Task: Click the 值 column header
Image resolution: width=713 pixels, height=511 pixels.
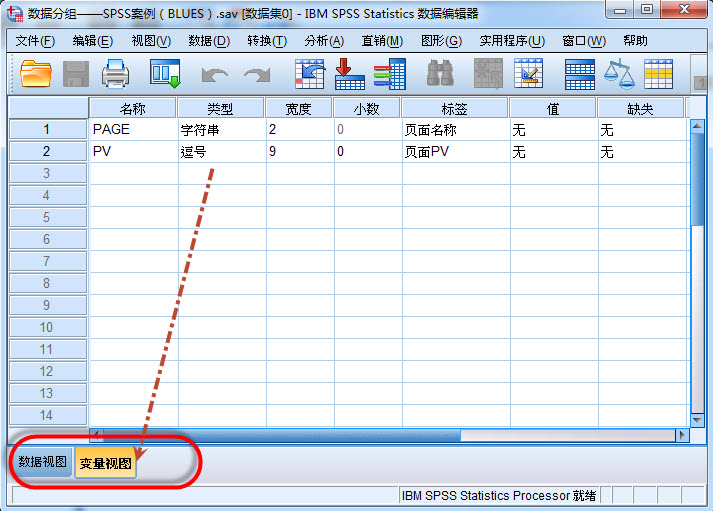Action: click(x=553, y=108)
